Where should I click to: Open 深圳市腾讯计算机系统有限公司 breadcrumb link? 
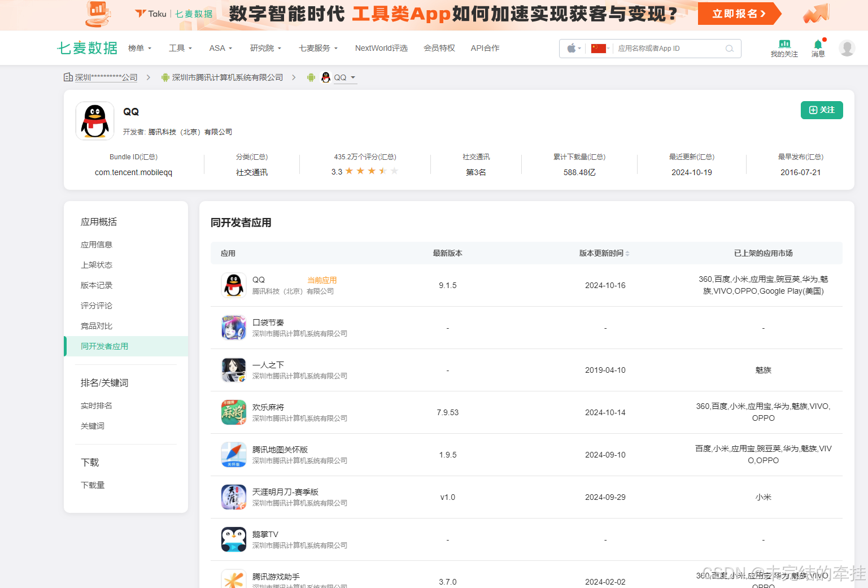tap(228, 77)
